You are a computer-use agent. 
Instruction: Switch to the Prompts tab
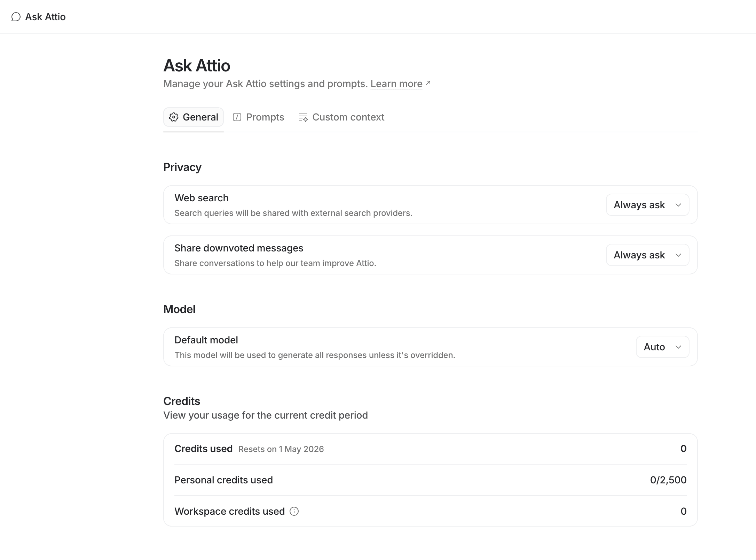(x=258, y=117)
